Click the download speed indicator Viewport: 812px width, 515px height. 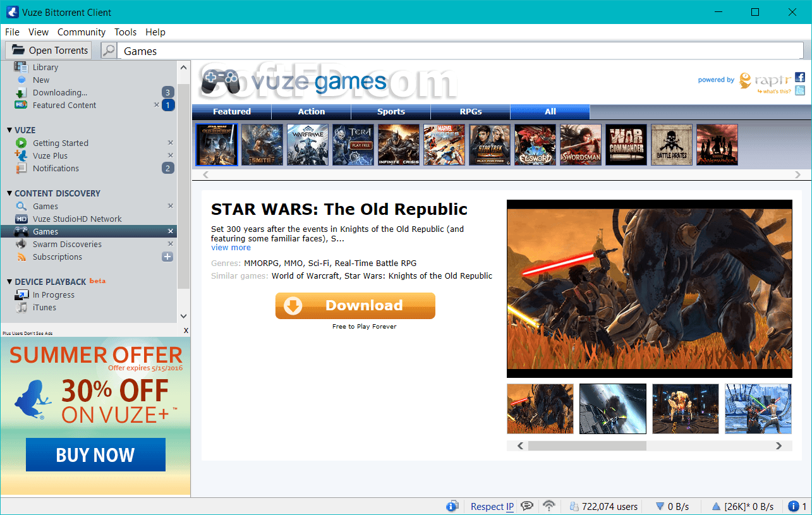coord(672,506)
